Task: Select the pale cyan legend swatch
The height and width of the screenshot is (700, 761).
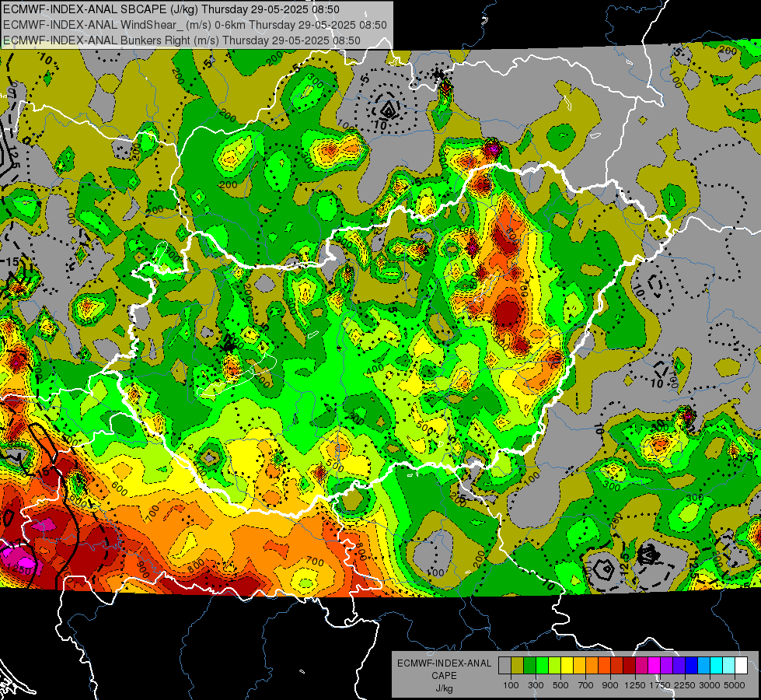Action: [x=729, y=666]
